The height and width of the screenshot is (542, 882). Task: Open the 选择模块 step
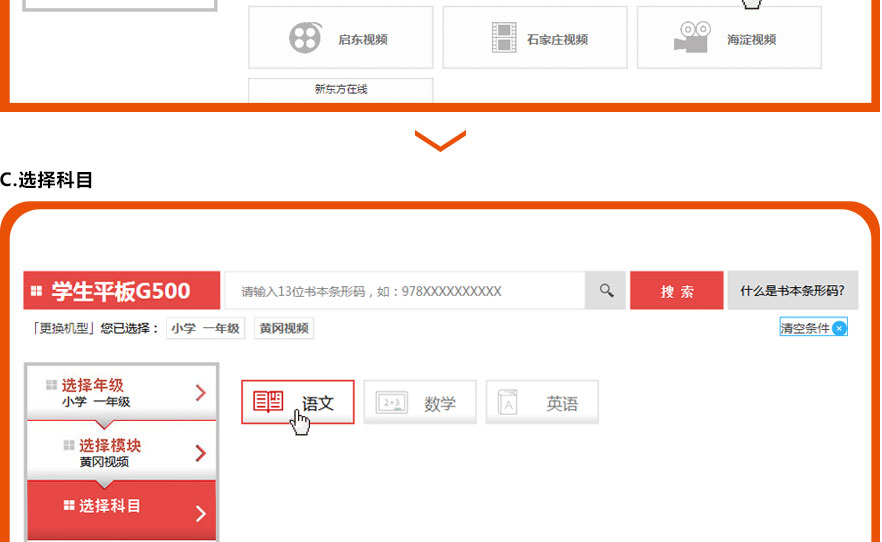(122, 452)
